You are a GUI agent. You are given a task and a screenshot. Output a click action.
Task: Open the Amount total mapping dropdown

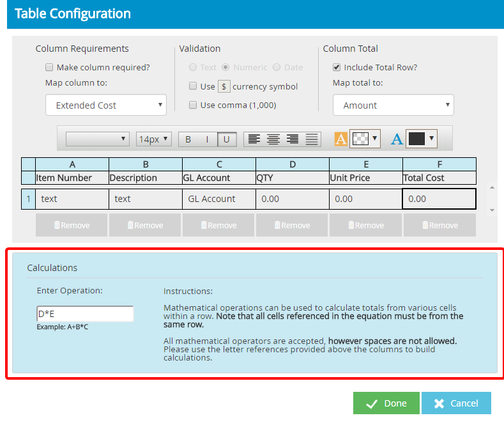(x=393, y=105)
